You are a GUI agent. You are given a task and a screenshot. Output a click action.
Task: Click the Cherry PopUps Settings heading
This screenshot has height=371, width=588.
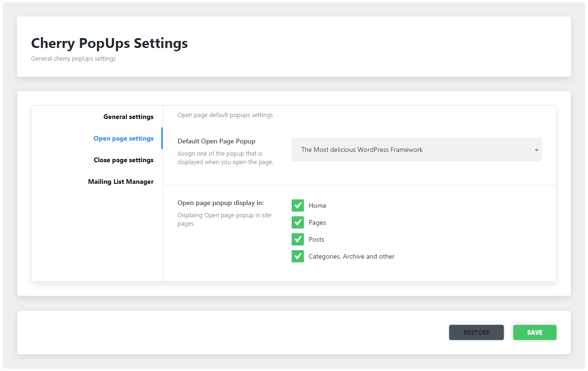point(109,43)
